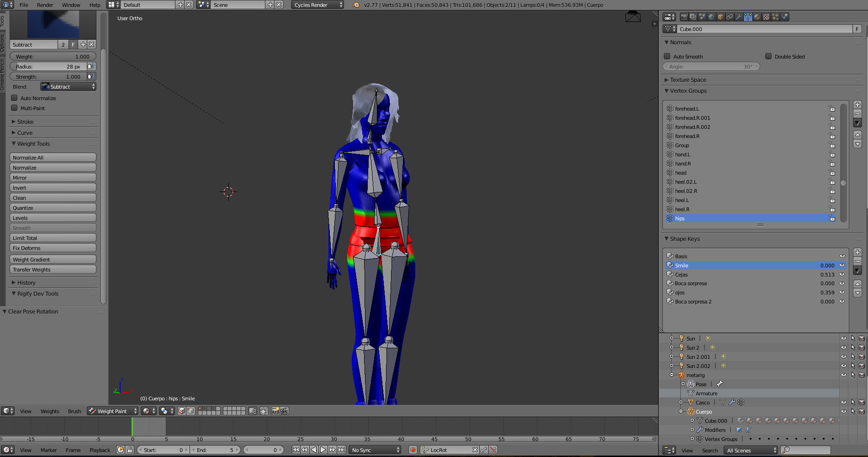Expand the Texture Space panel

tap(688, 80)
